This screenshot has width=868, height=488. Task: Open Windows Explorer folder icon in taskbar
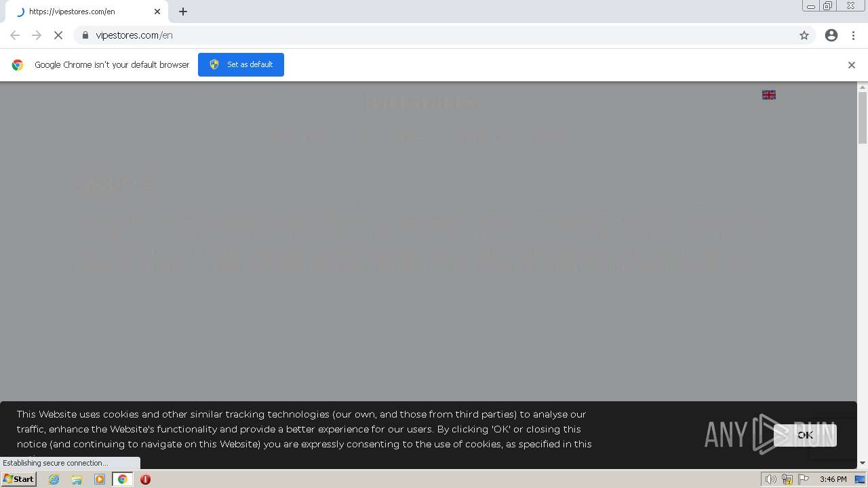77,479
